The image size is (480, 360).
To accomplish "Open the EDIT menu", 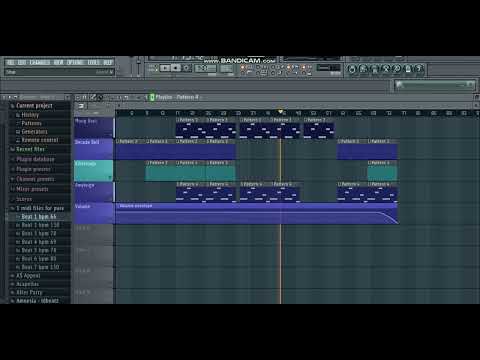I will (22, 63).
